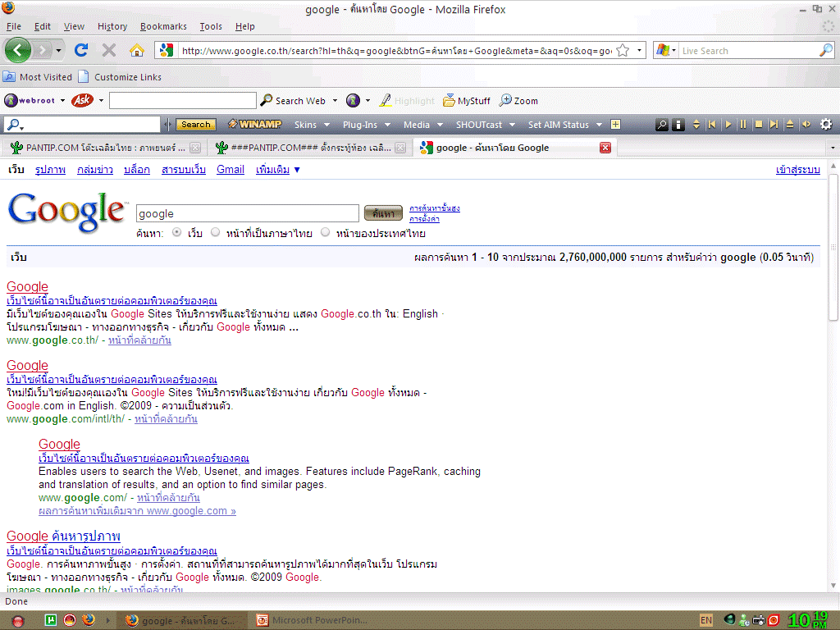Click Winamp play button

728,125
